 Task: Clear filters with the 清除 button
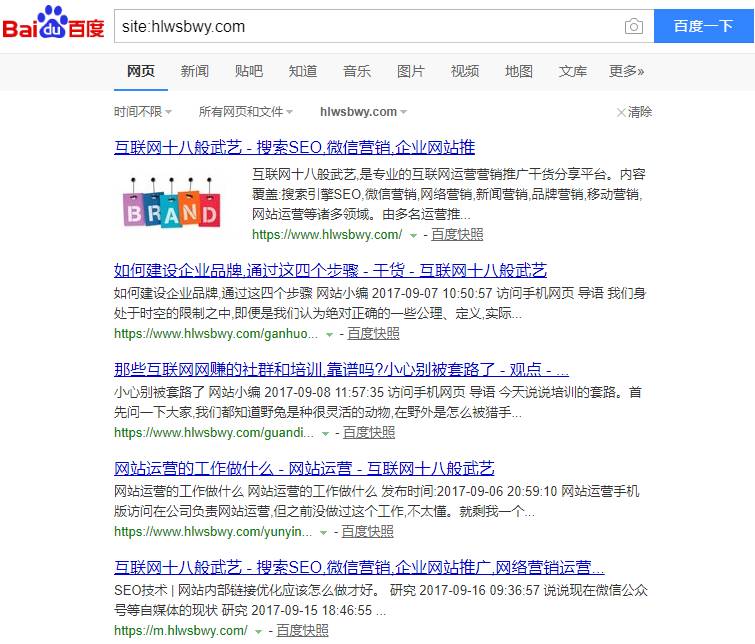click(635, 112)
